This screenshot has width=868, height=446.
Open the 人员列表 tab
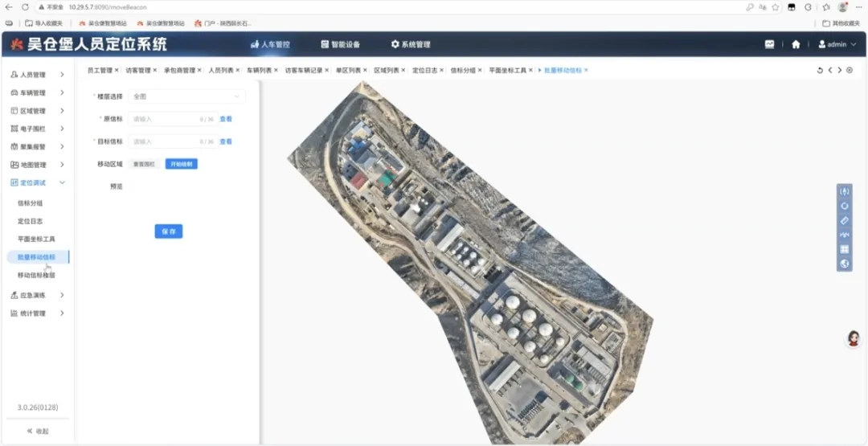pos(221,70)
